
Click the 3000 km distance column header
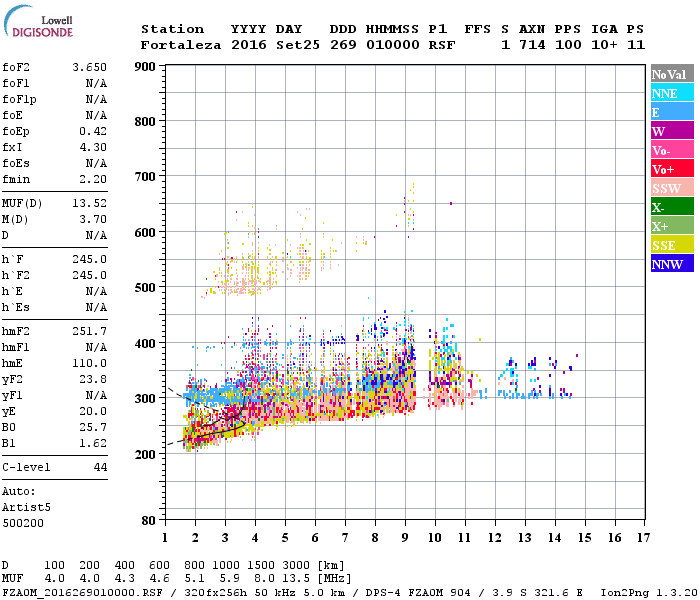(296, 565)
